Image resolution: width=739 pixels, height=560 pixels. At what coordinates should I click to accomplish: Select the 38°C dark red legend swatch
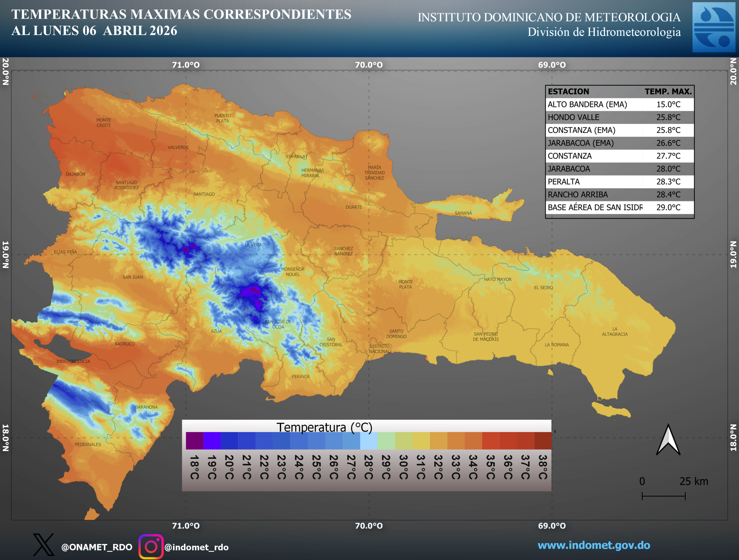click(542, 441)
